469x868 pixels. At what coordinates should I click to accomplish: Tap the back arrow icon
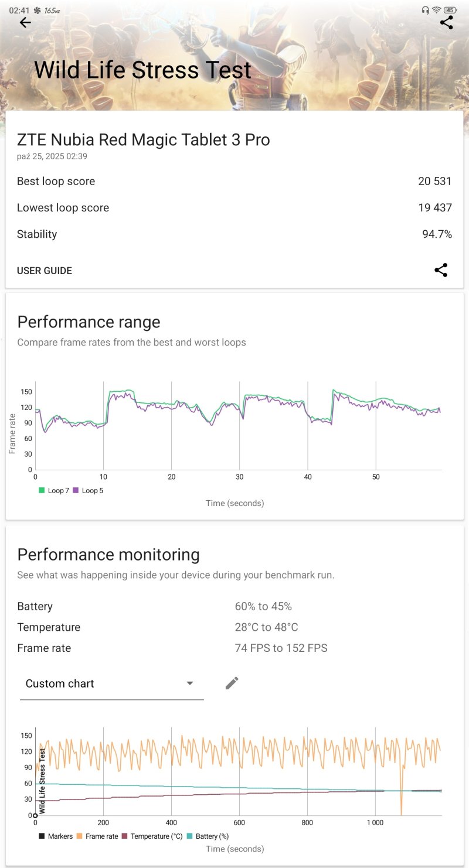pos(25,23)
